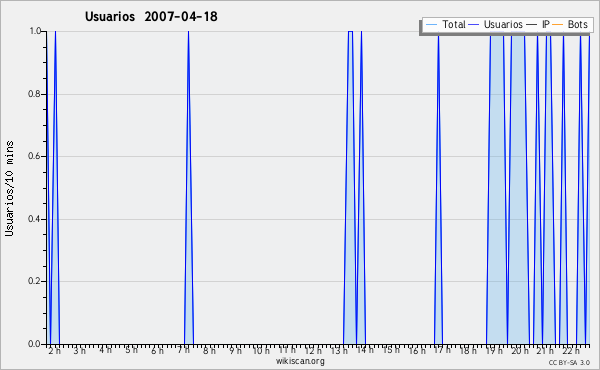
Task: Click the '3 h' x-axis label
Action: (80, 351)
